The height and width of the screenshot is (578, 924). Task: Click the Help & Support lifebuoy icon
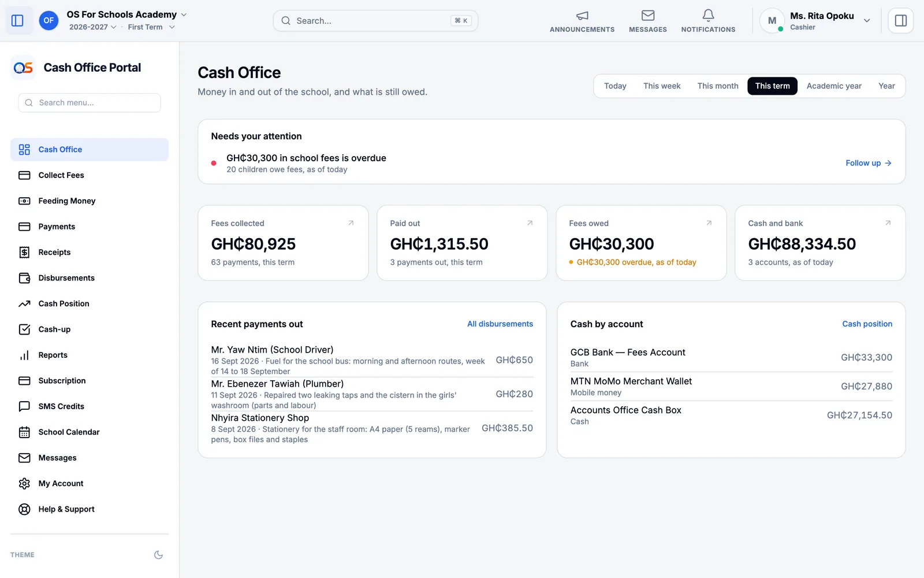coord(24,509)
